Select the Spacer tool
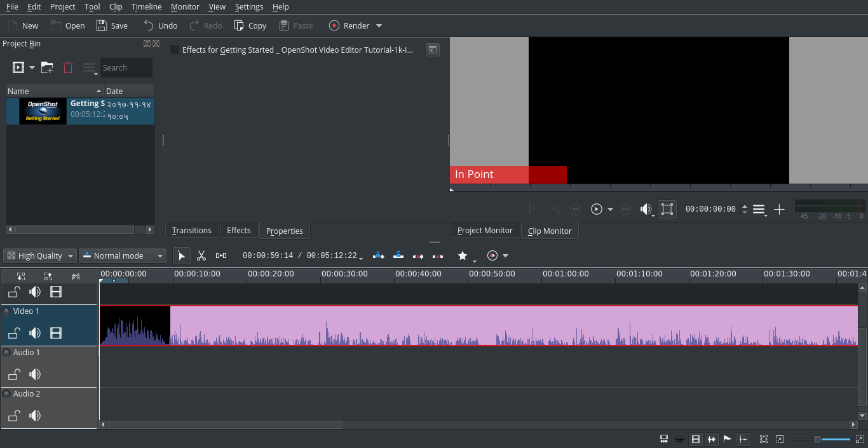The height and width of the screenshot is (448, 868). pyautogui.click(x=220, y=255)
